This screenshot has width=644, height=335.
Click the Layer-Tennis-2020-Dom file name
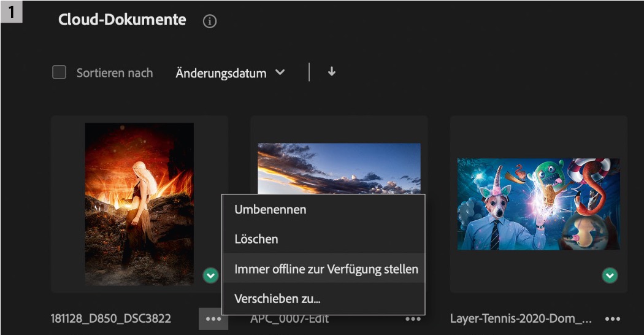[521, 318]
